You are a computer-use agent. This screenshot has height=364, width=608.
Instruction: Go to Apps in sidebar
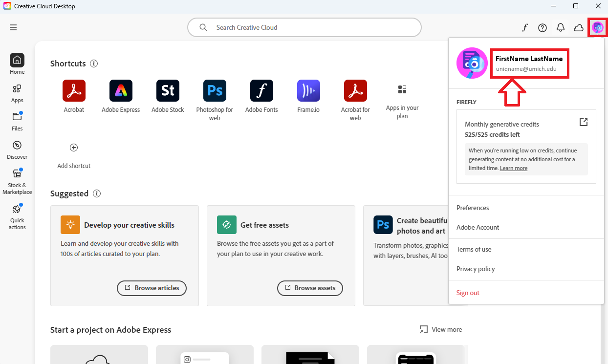[x=17, y=93]
